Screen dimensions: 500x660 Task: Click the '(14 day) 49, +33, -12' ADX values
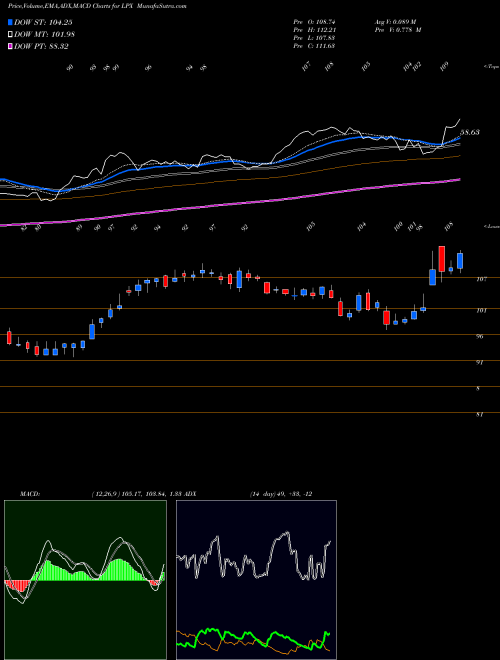click(281, 494)
